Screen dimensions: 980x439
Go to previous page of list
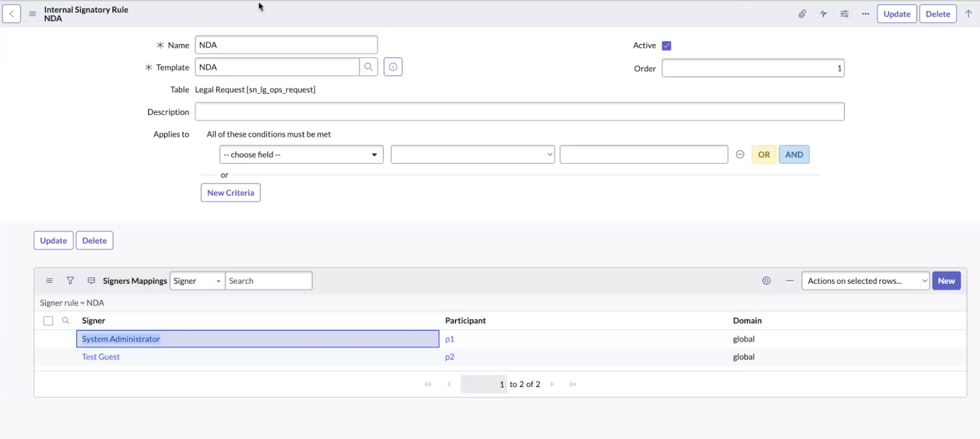click(x=449, y=384)
